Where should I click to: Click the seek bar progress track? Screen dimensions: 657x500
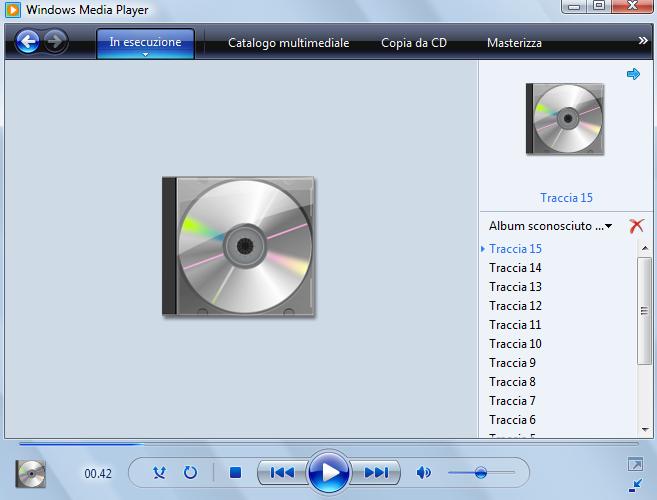click(328, 443)
